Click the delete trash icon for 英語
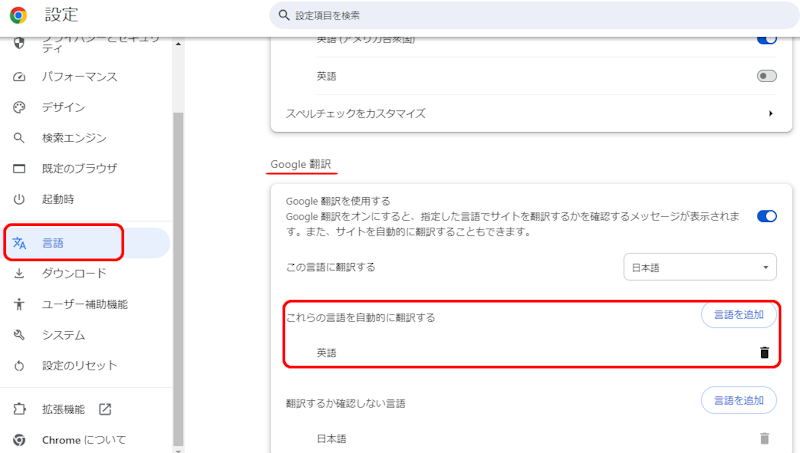 pos(764,353)
